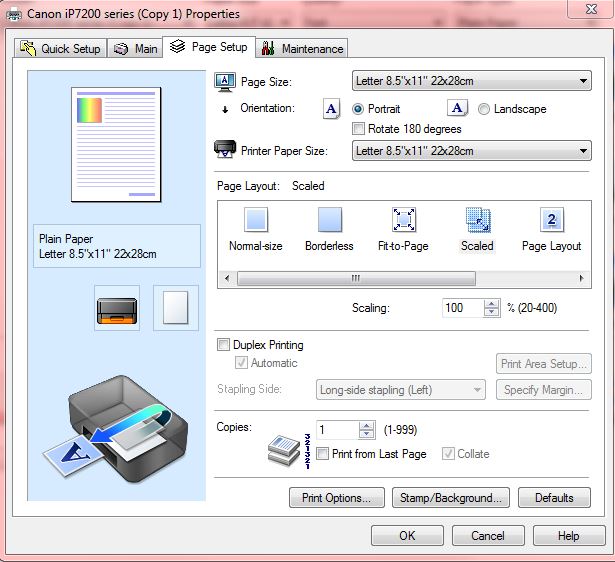Choose the Borderless layout icon
Viewport: 615px width, 562px height.
(x=329, y=221)
